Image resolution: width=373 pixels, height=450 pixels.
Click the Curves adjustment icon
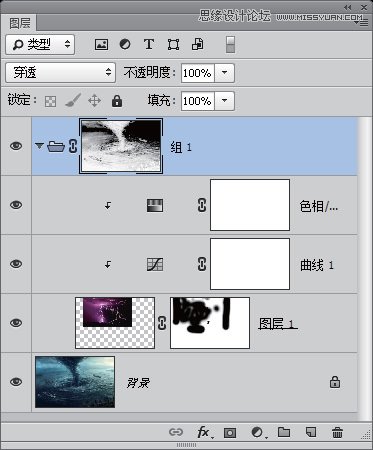pos(155,264)
